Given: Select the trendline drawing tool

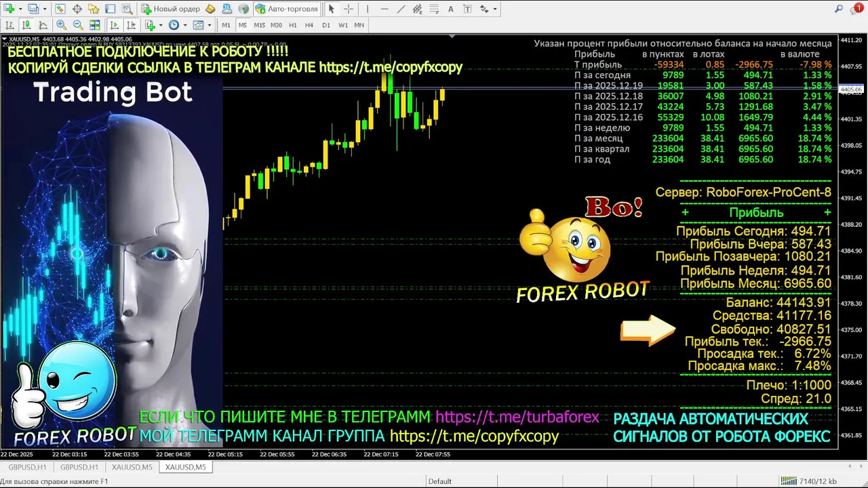Looking at the screenshot, I should click(x=401, y=9).
